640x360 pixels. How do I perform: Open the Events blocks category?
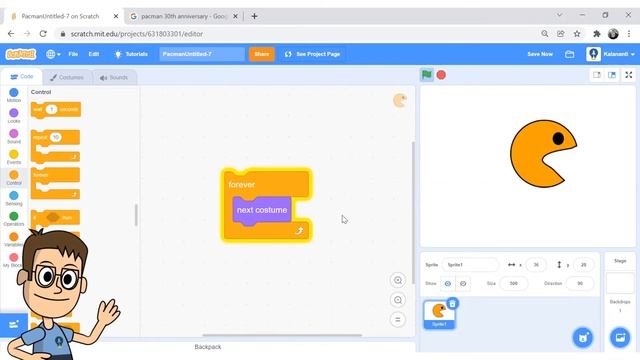click(13, 157)
